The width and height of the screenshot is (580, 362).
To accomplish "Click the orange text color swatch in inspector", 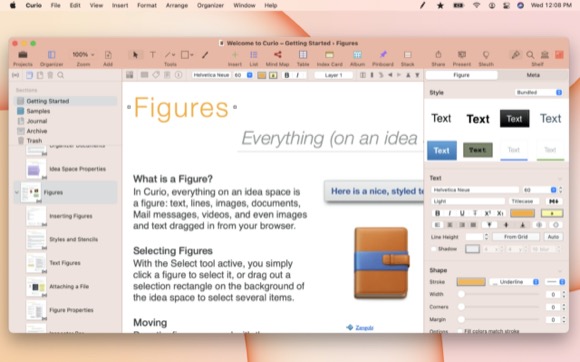I will (522, 213).
